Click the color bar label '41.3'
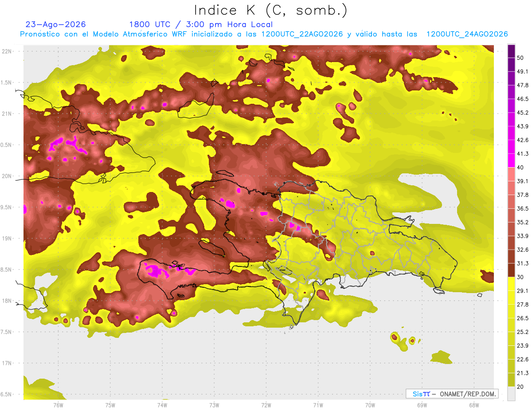The height and width of the screenshot is (411, 532). pos(522,154)
